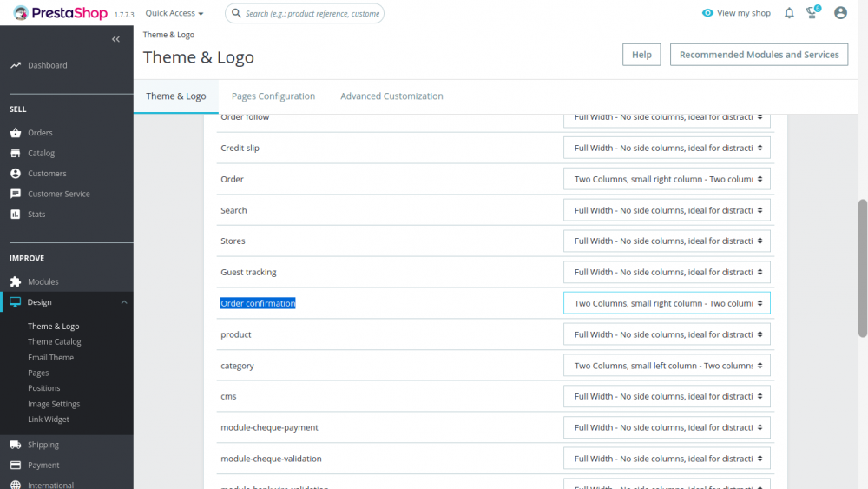Click the page vertical scrollbar thumb
Screen dimensions: 868x489
(863, 268)
